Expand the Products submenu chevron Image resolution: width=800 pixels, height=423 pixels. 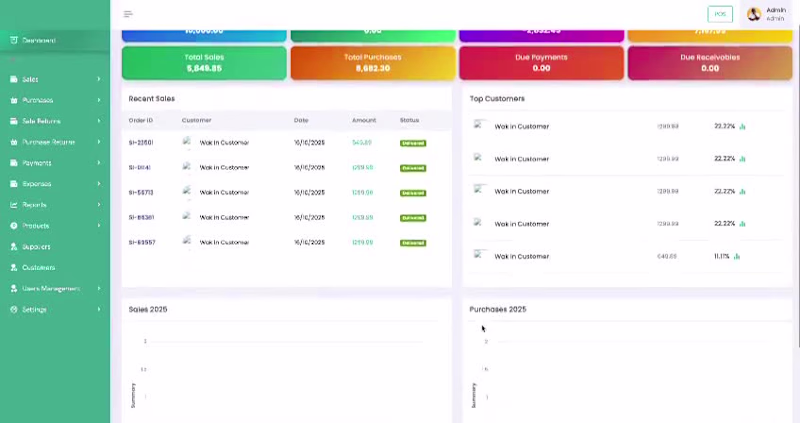98,226
